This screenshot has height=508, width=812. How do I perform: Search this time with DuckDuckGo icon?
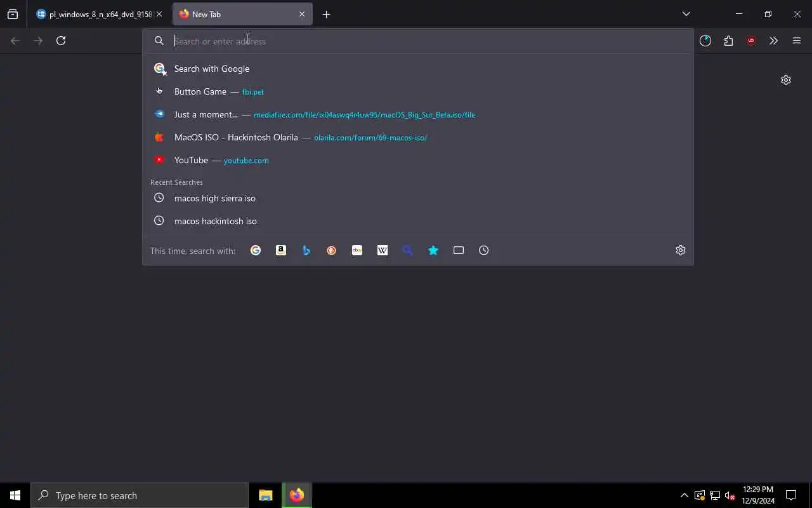(332, 250)
